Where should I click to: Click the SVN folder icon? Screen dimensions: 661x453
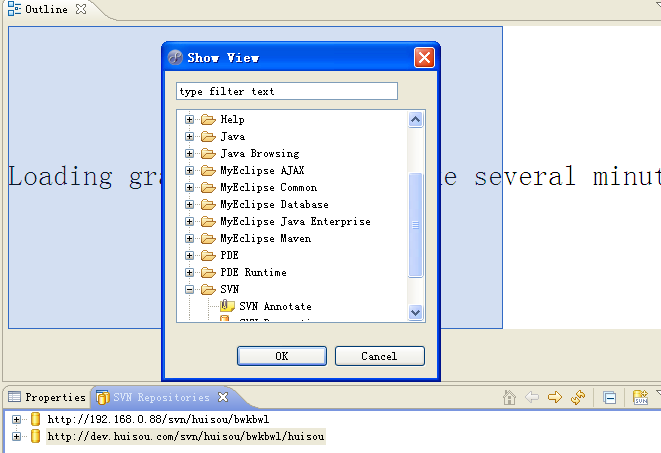(208, 289)
